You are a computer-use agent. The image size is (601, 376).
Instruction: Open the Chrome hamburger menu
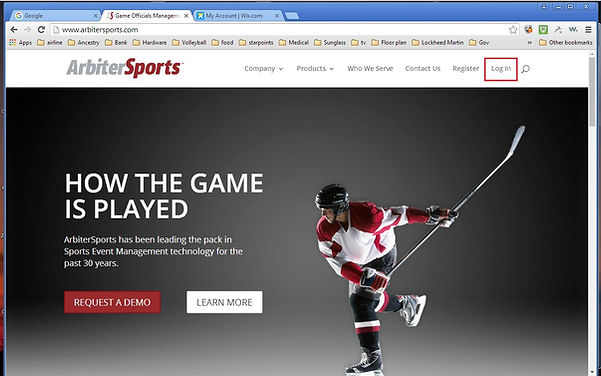point(588,30)
